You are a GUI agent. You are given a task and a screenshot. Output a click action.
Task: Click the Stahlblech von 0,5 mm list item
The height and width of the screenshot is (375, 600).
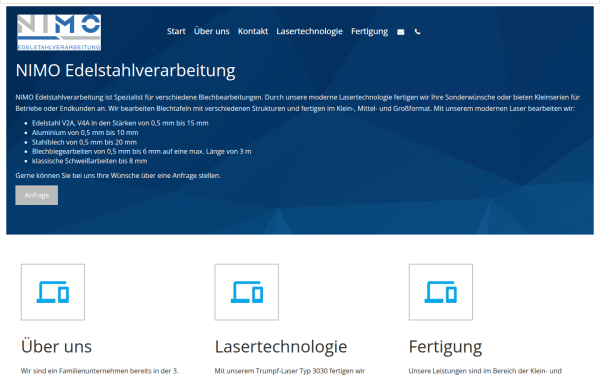pyautogui.click(x=84, y=142)
